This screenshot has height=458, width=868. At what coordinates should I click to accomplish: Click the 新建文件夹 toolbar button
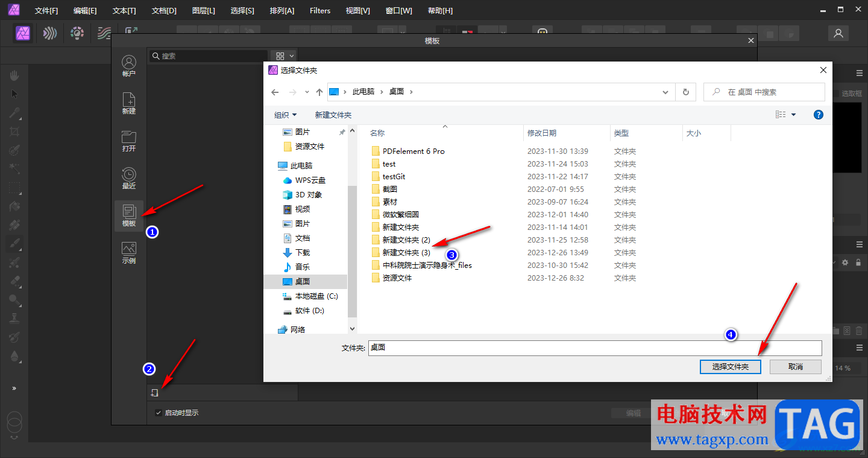tap(333, 115)
